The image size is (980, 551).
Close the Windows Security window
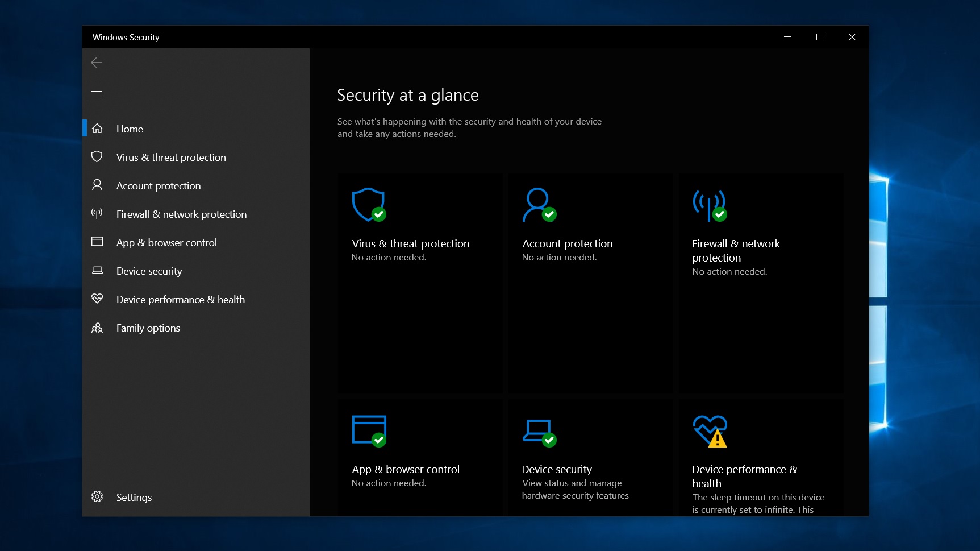coord(852,37)
